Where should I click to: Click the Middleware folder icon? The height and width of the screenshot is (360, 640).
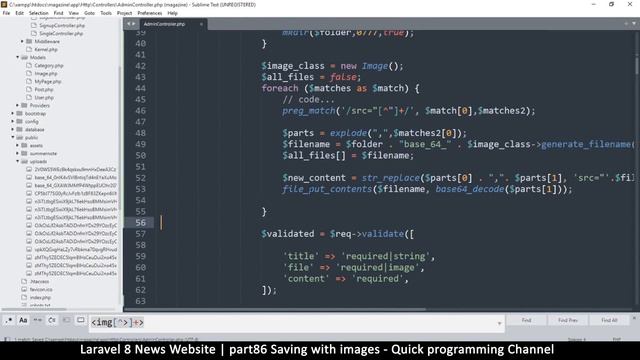pyautogui.click(x=29, y=41)
